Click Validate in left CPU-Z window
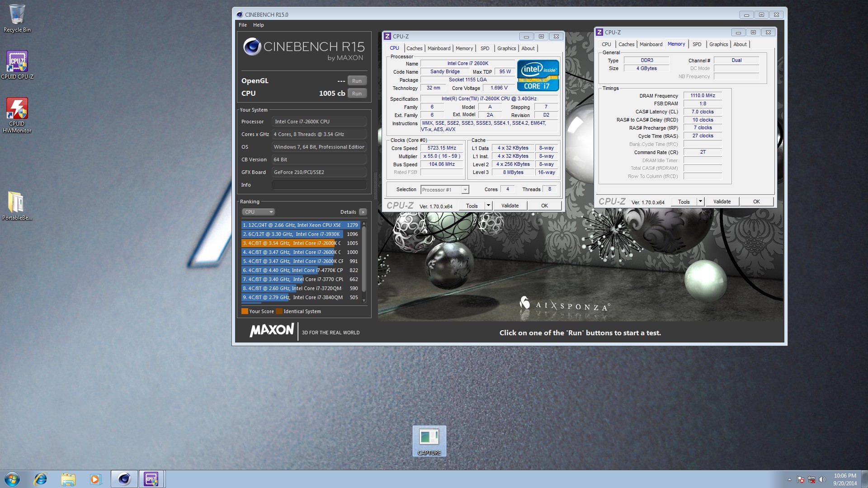The width and height of the screenshot is (868, 488). click(x=510, y=206)
